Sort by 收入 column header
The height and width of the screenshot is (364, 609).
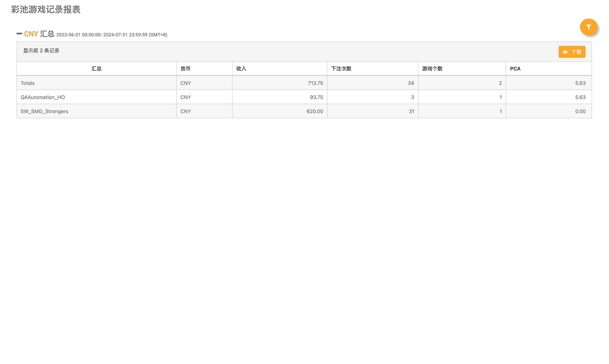[x=241, y=69]
